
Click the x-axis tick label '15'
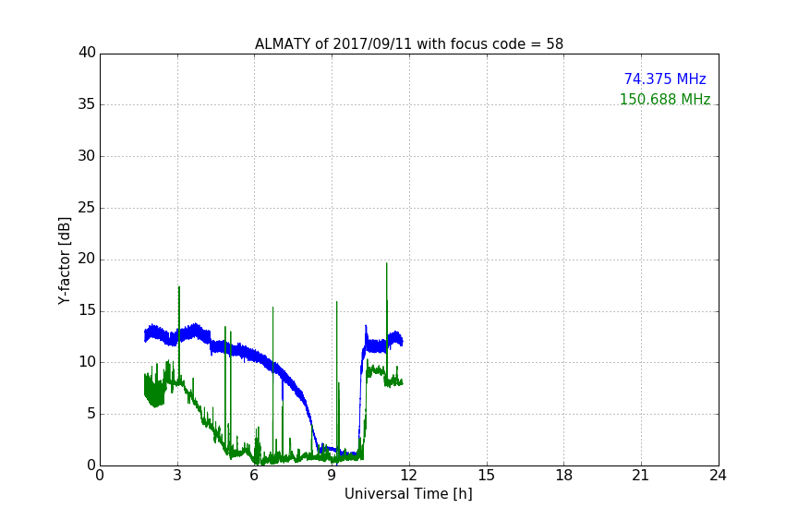486,476
